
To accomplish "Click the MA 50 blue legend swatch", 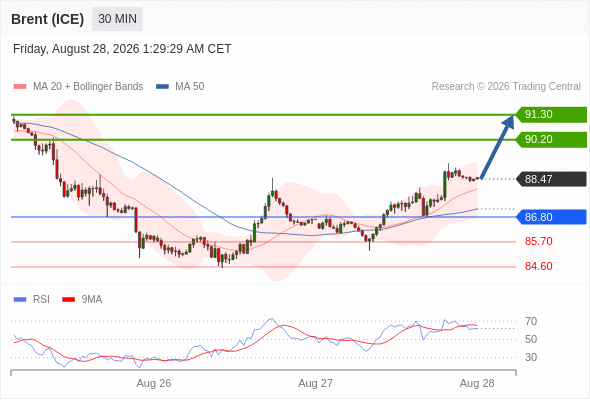I will tap(162, 87).
